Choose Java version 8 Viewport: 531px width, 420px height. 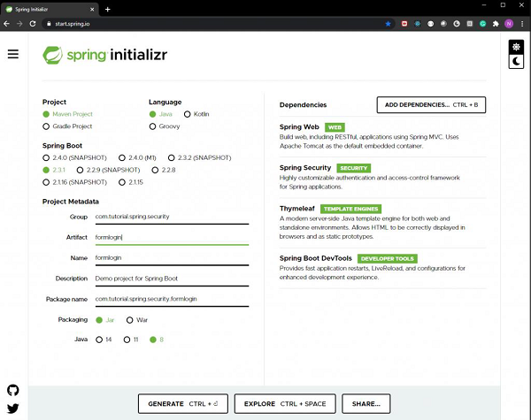click(157, 340)
